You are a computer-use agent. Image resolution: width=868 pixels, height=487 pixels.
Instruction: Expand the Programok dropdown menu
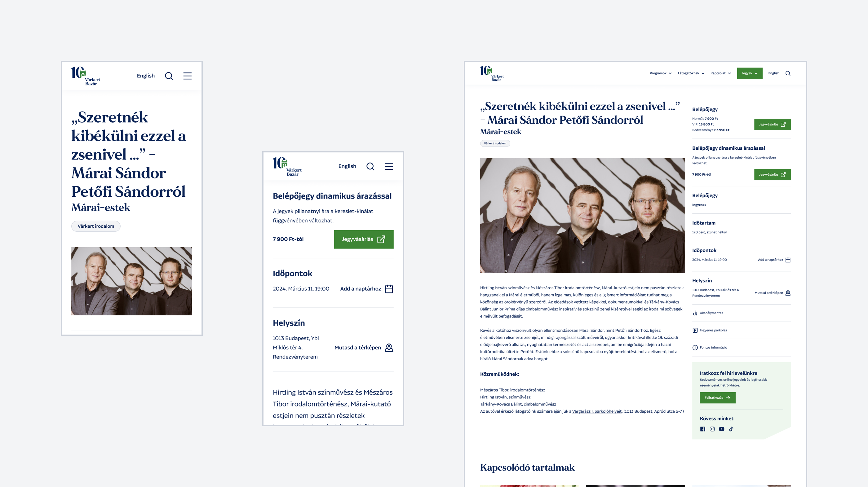660,73
